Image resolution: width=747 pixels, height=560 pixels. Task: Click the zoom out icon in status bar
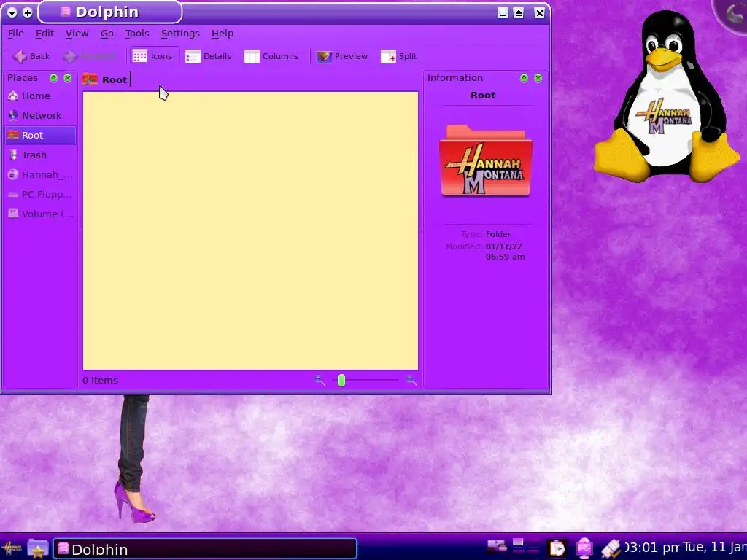click(x=320, y=380)
